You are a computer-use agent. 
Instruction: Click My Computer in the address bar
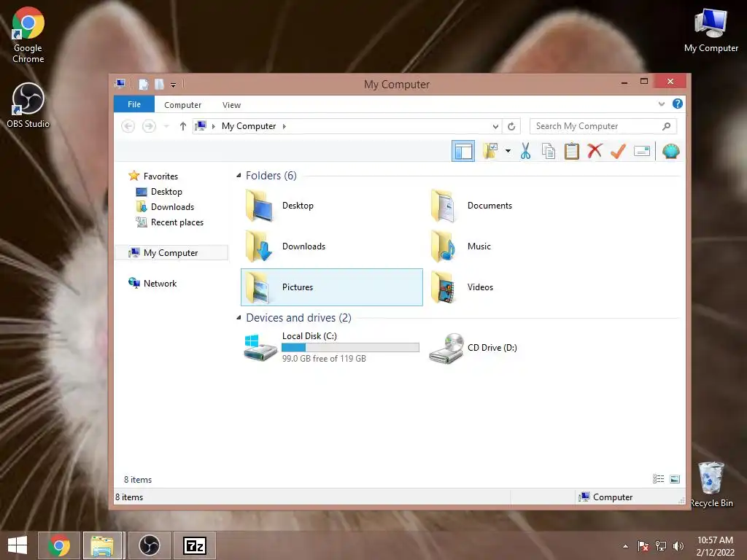(249, 126)
